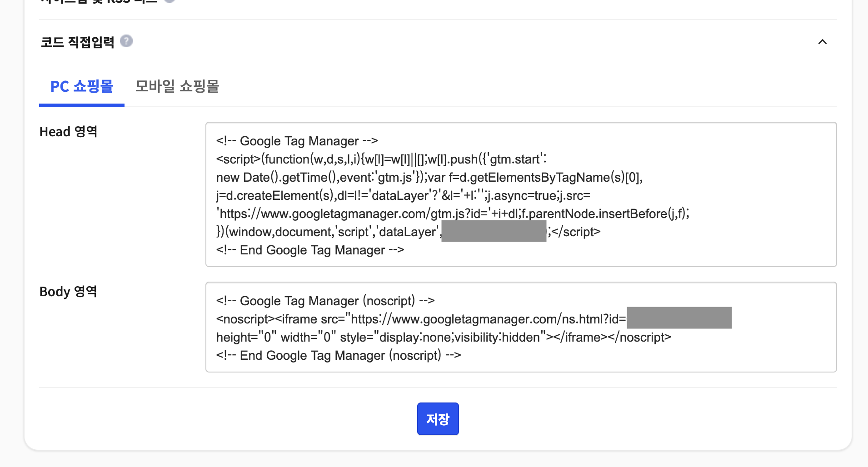The height and width of the screenshot is (467, 868).
Task: Focus the Body 영역 code textarea
Action: click(521, 327)
